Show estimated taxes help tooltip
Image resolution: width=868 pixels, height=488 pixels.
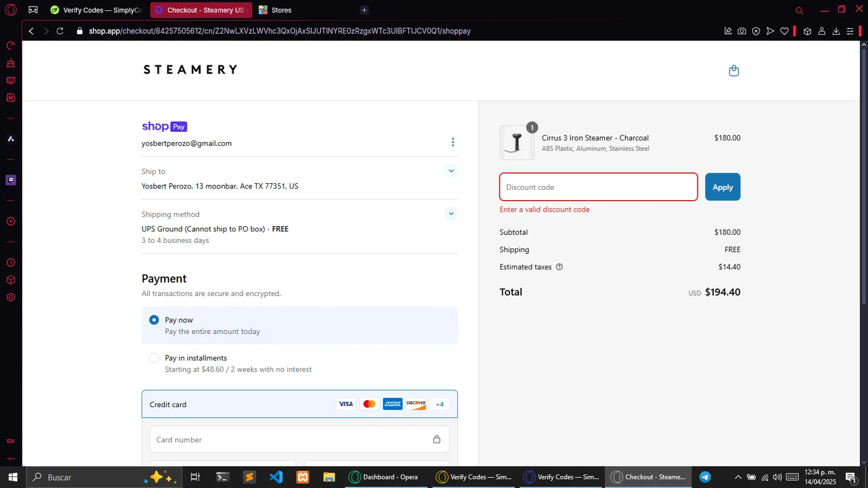[559, 267]
